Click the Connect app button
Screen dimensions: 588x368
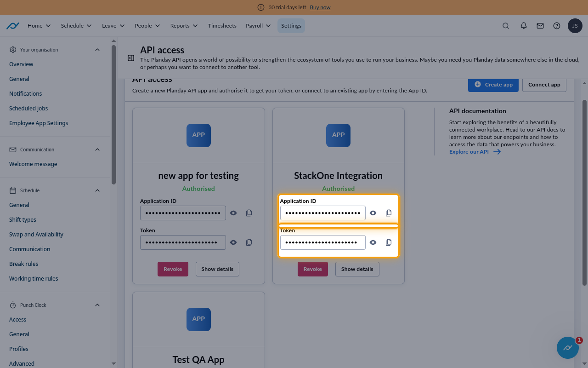544,85
